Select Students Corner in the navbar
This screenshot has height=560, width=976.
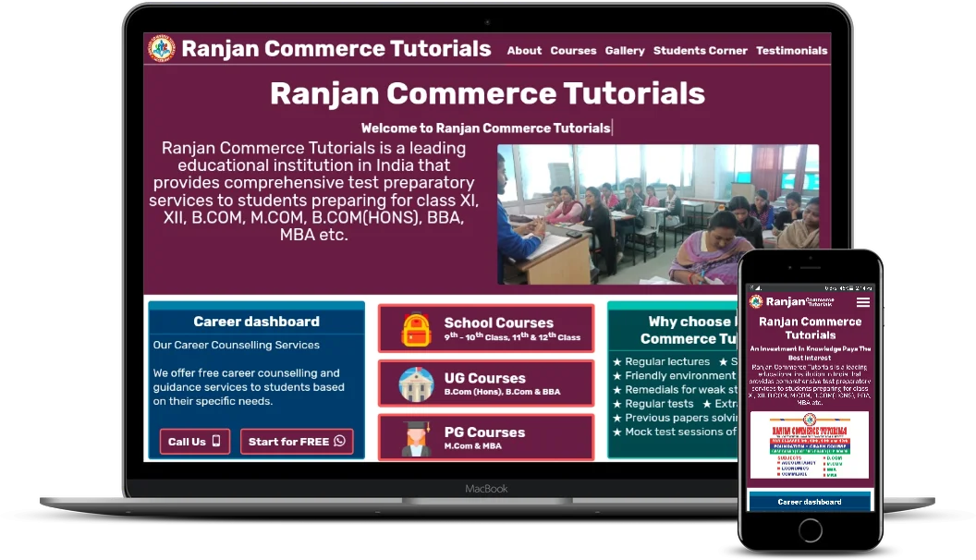(701, 51)
